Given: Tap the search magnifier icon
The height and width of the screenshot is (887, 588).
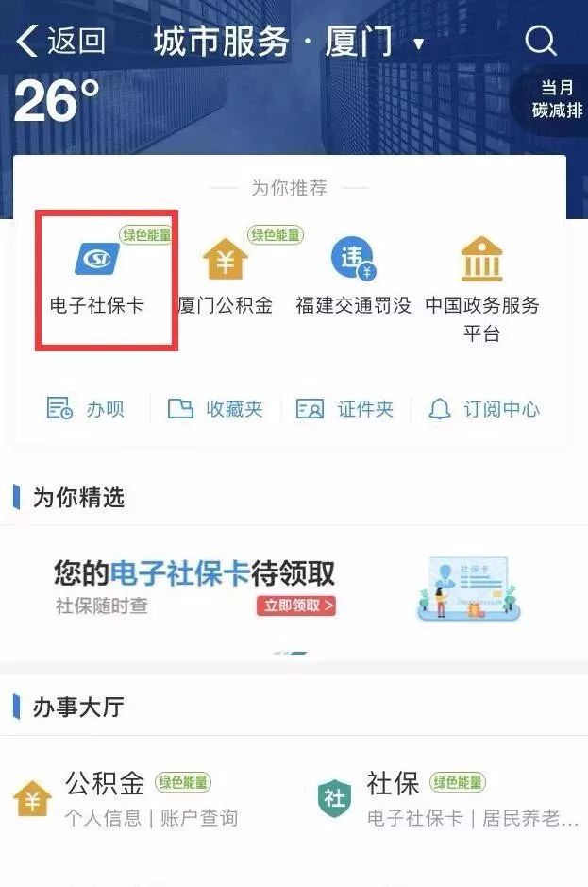Looking at the screenshot, I should tap(541, 41).
